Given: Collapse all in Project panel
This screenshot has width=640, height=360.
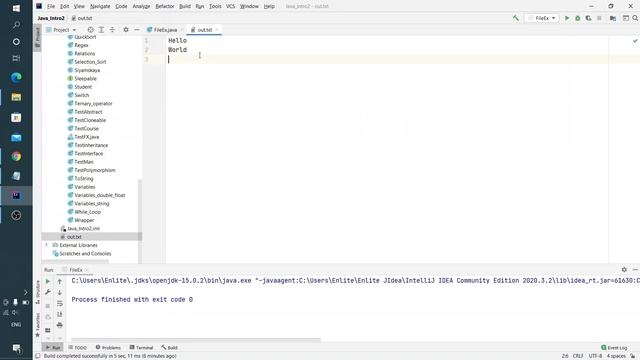Looking at the screenshot, I should click(112, 30).
